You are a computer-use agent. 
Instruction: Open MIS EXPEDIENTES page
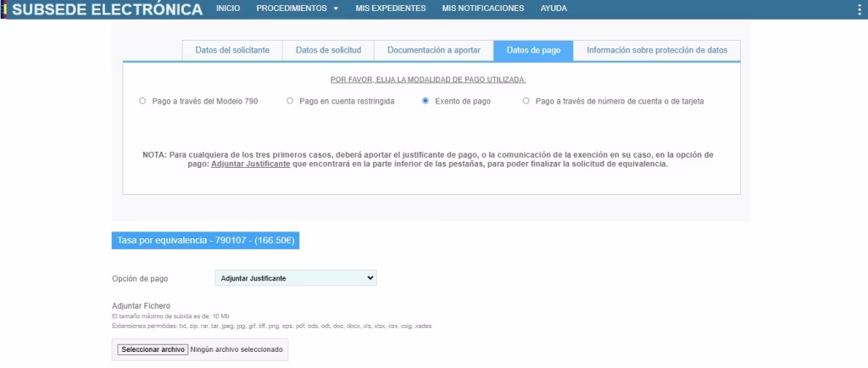[391, 8]
